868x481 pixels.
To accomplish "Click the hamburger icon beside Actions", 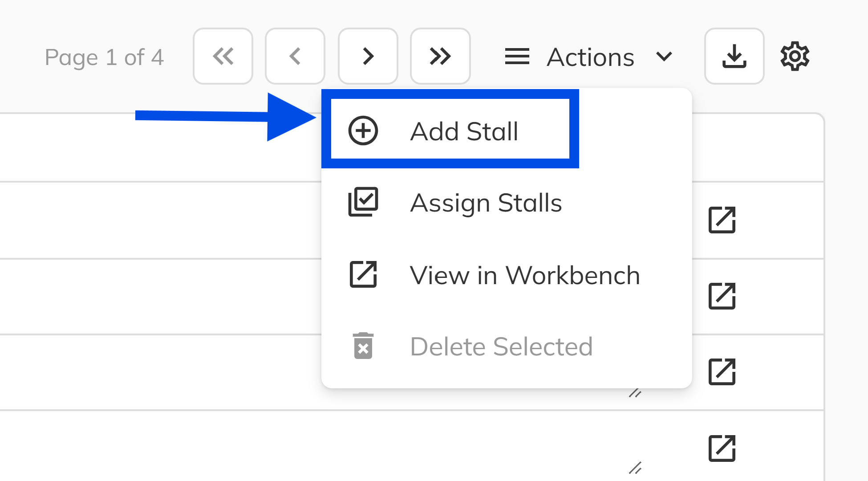I will coord(517,56).
